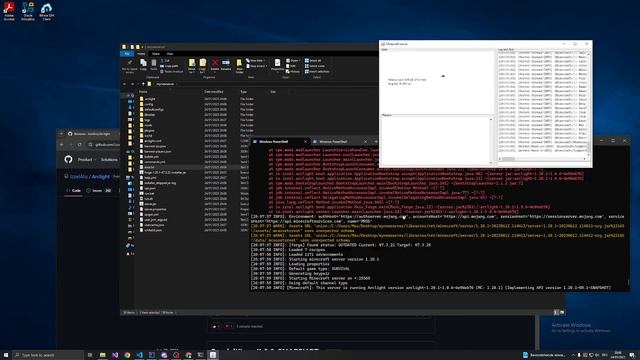Click Select none in Explorer ribbon
This screenshot has height=360, width=640.
(315, 66)
